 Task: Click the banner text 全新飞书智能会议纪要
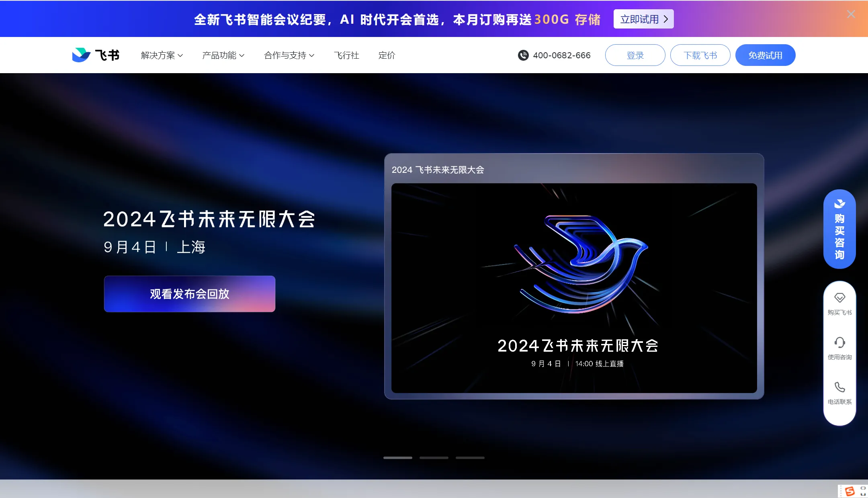click(260, 19)
